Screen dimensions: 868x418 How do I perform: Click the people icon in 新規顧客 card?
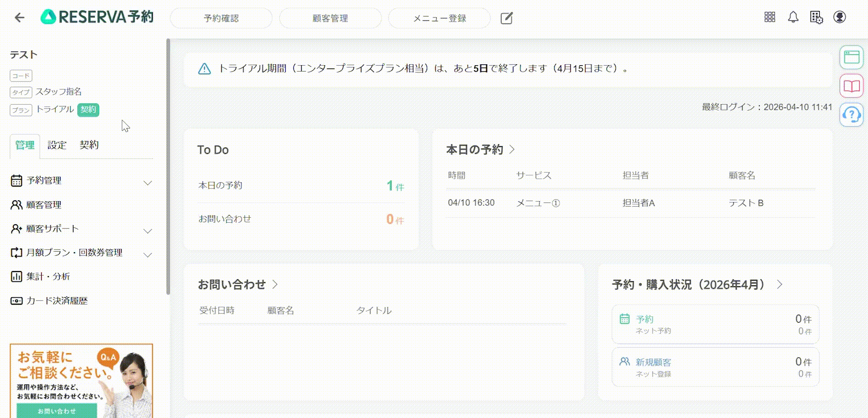pos(625,362)
